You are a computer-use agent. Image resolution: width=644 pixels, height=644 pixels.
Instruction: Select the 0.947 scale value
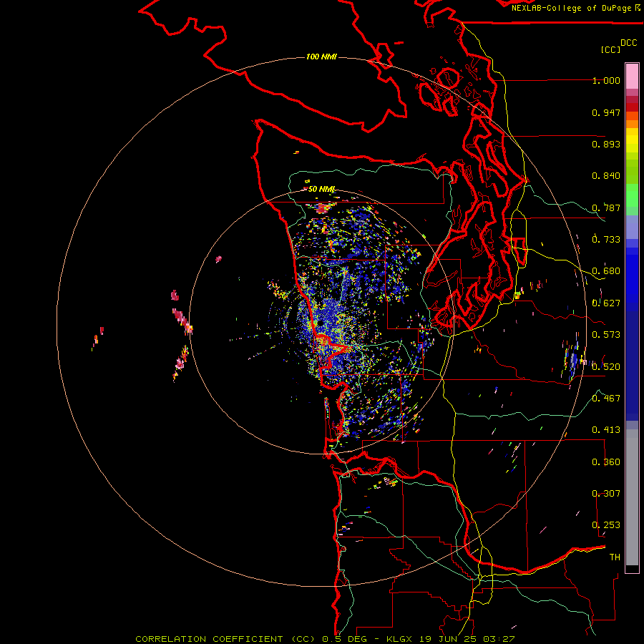(606, 112)
